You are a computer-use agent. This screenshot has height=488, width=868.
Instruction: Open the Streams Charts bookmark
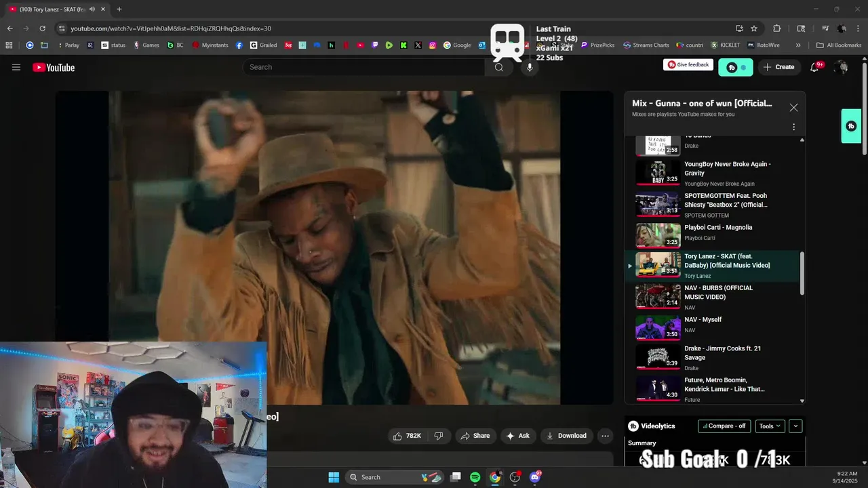646,45
